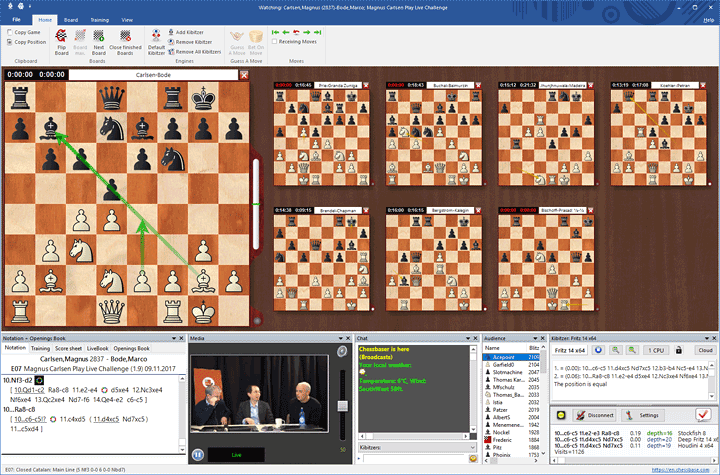Image resolution: width=720 pixels, height=475 pixels.
Task: Click the Cloud button in Kibitzer
Action: 705,351
